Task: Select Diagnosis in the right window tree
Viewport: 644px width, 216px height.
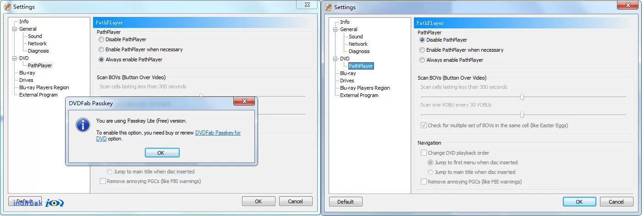Action: click(359, 51)
